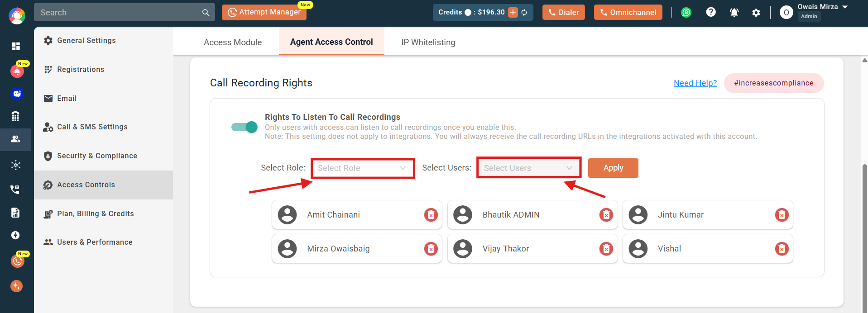Expand the Owais Mirza account menu
868x313 pixels.
coord(845,7)
